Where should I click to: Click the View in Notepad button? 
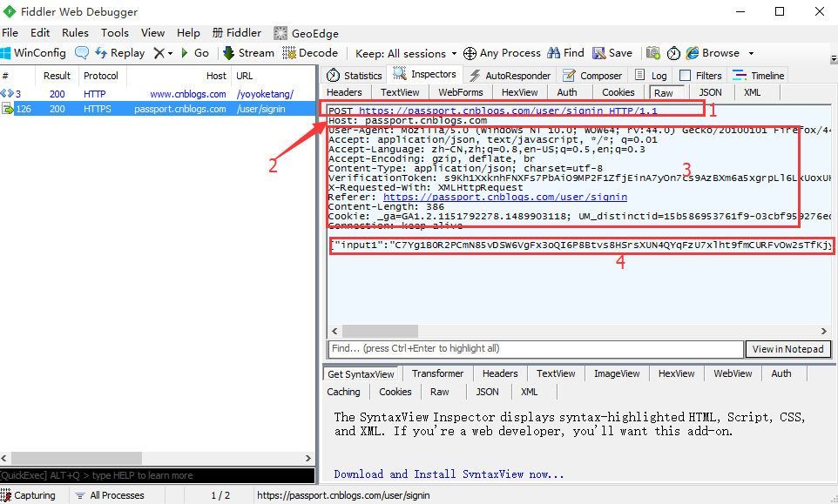tap(787, 348)
